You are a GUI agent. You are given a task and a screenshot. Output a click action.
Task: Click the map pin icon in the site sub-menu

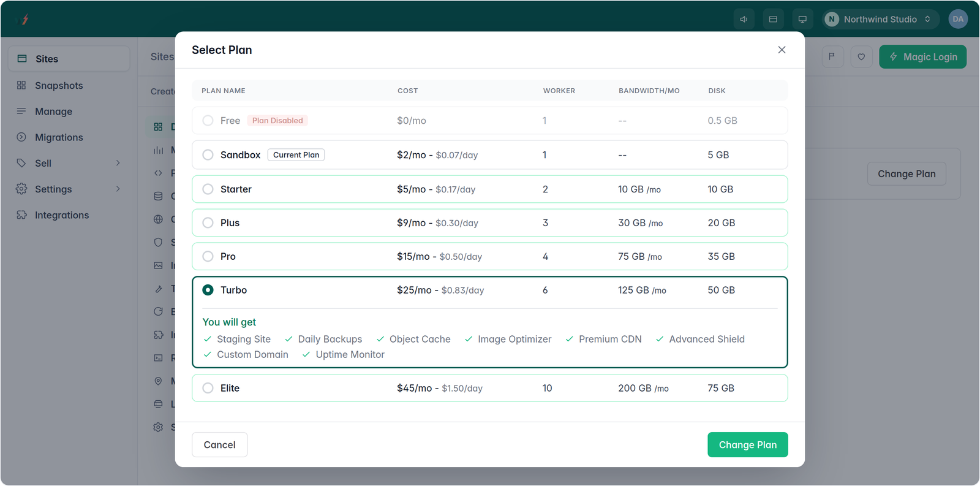tap(158, 381)
